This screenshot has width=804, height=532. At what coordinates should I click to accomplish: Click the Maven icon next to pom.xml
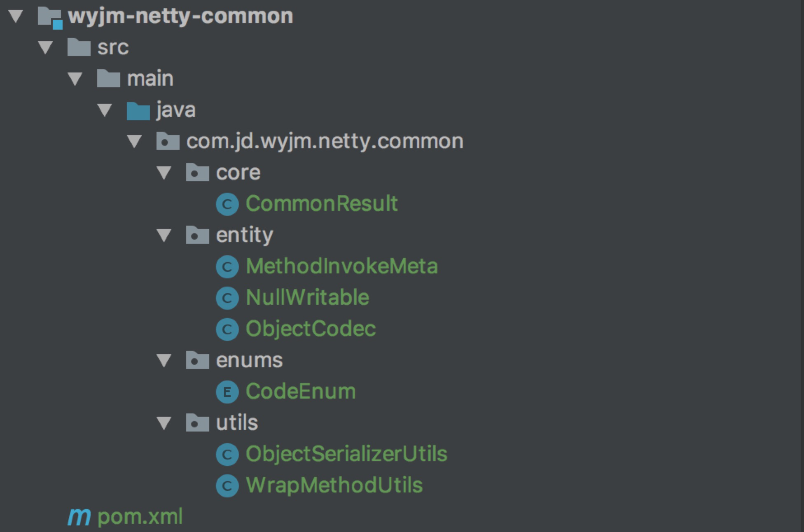pyautogui.click(x=79, y=517)
